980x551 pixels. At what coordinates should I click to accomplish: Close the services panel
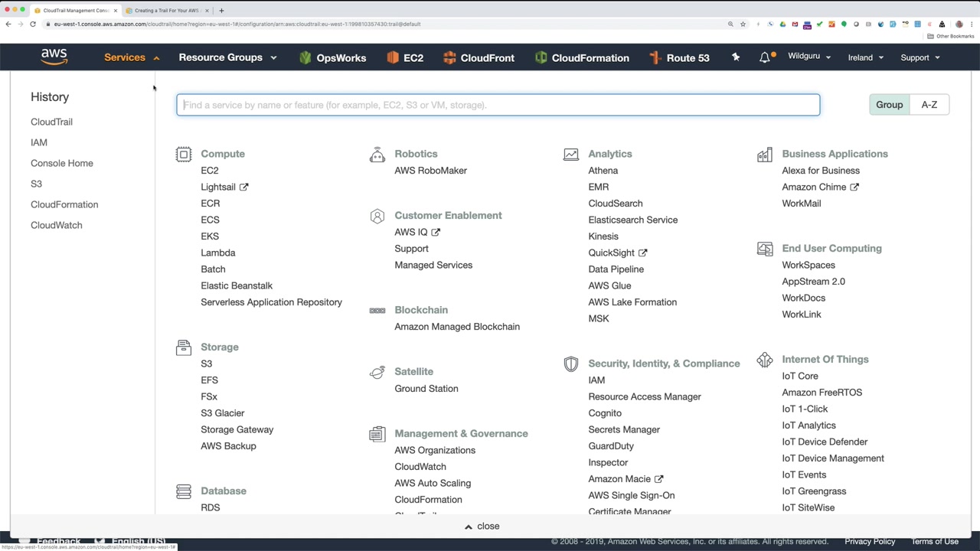[482, 527]
